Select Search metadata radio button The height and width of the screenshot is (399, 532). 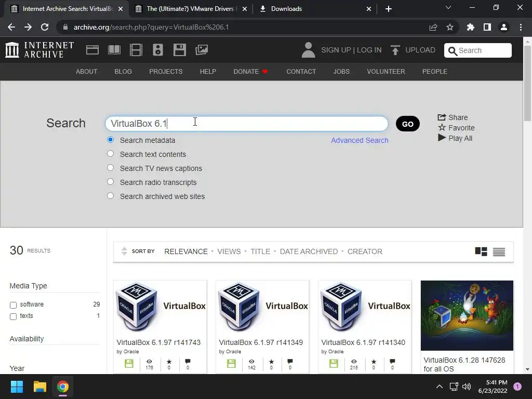click(x=110, y=139)
